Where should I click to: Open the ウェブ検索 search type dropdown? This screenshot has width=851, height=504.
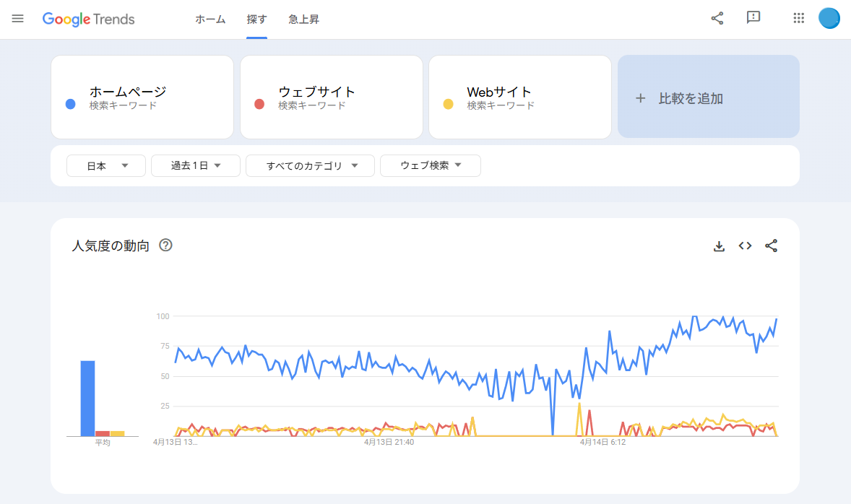[x=431, y=165]
